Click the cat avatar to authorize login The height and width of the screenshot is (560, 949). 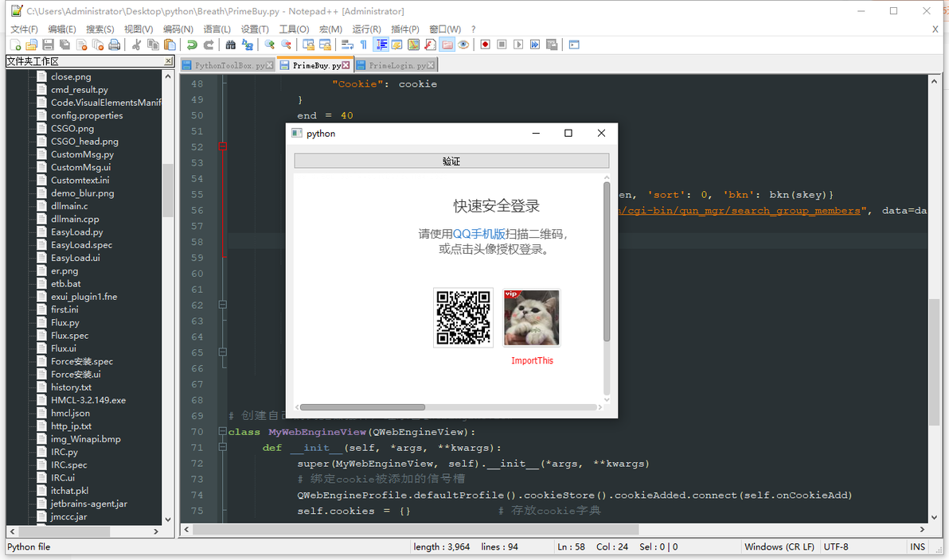point(531,318)
